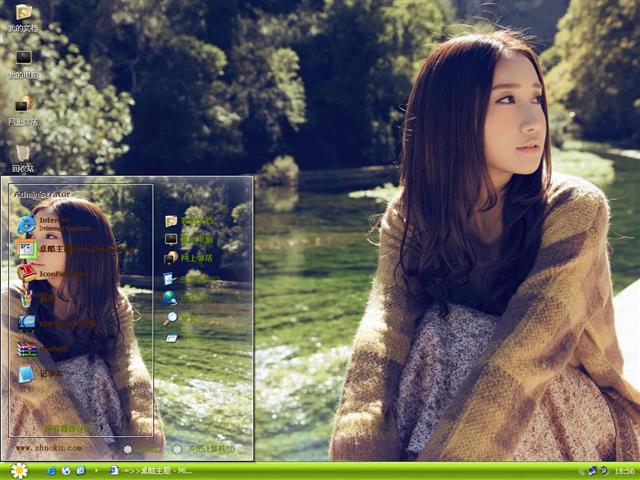Click the Administrator user name in start menu
640x480 pixels.
click(x=42, y=194)
